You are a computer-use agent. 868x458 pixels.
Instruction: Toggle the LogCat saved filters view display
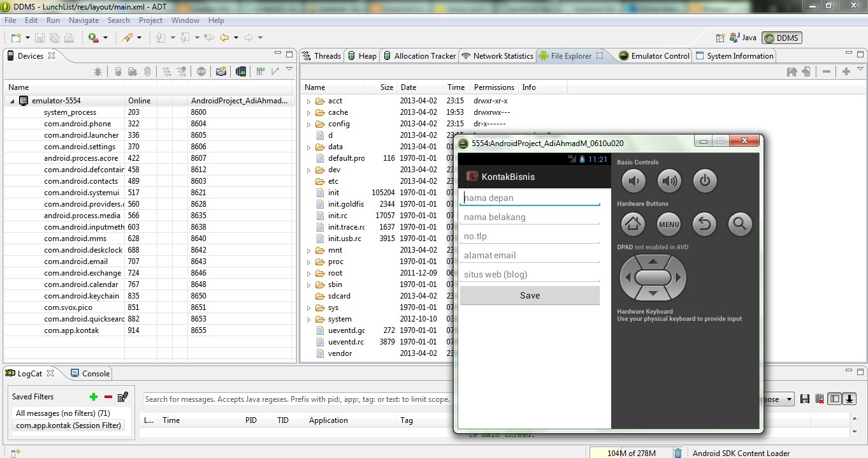coord(834,399)
